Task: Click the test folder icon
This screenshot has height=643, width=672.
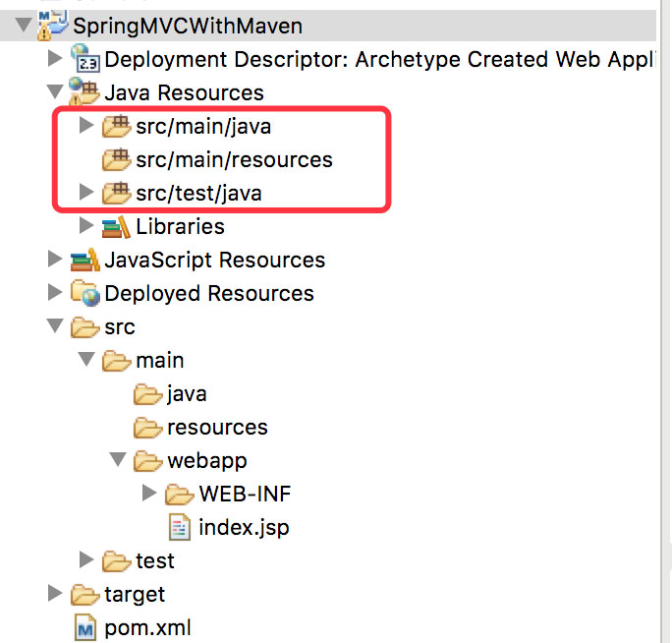Action: coord(116,561)
